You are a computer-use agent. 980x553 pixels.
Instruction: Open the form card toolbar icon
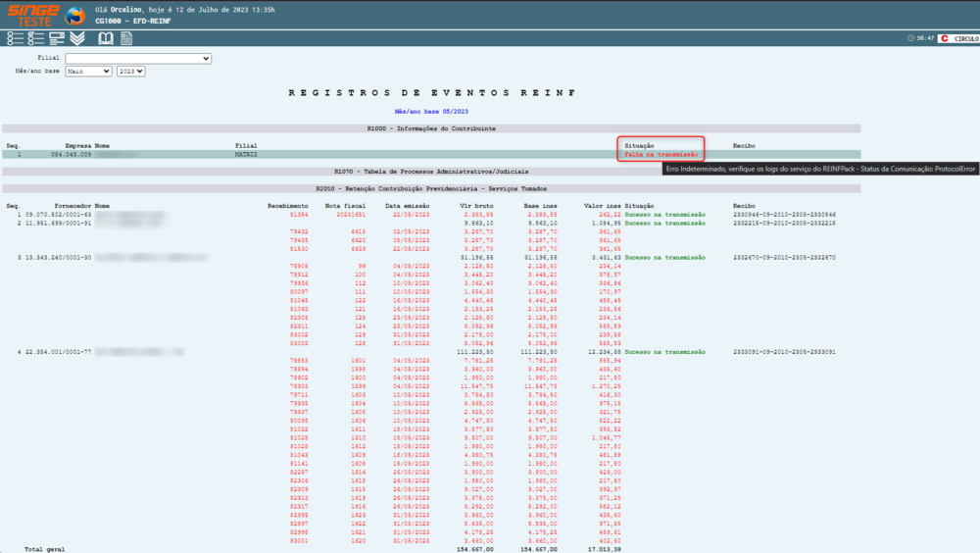click(x=57, y=38)
